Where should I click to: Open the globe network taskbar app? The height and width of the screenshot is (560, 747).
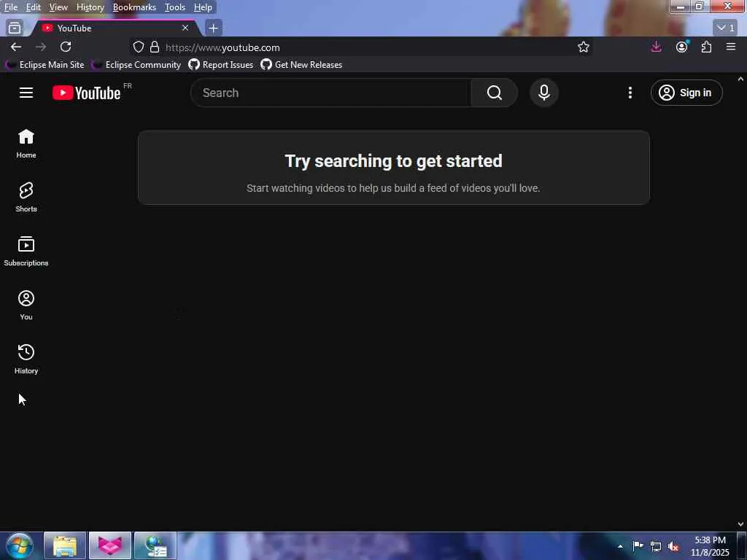tap(155, 545)
